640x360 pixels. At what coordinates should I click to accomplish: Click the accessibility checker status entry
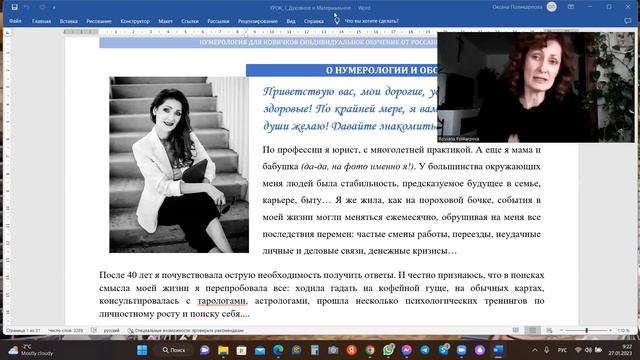click(x=186, y=331)
